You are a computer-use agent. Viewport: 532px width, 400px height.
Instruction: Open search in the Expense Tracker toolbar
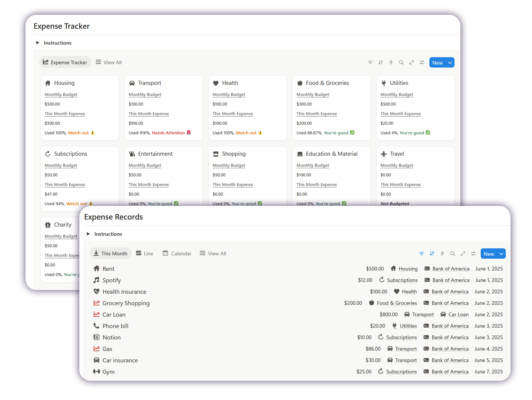click(401, 62)
